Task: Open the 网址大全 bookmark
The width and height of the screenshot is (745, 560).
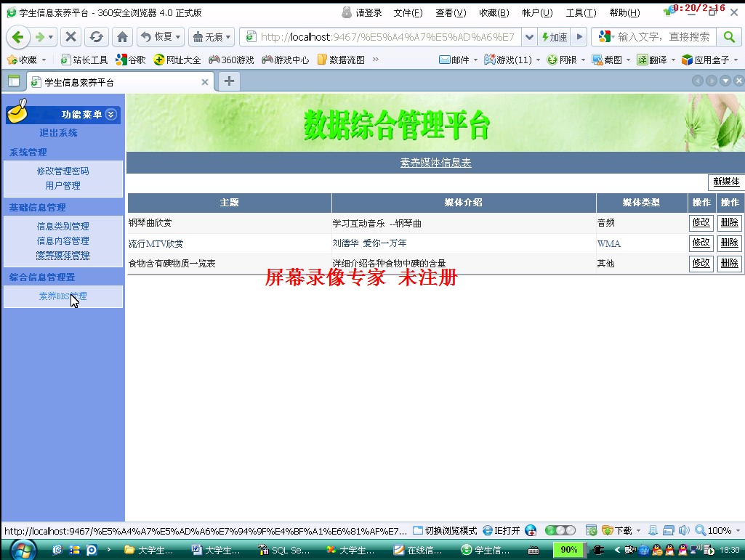Action: [x=177, y=60]
